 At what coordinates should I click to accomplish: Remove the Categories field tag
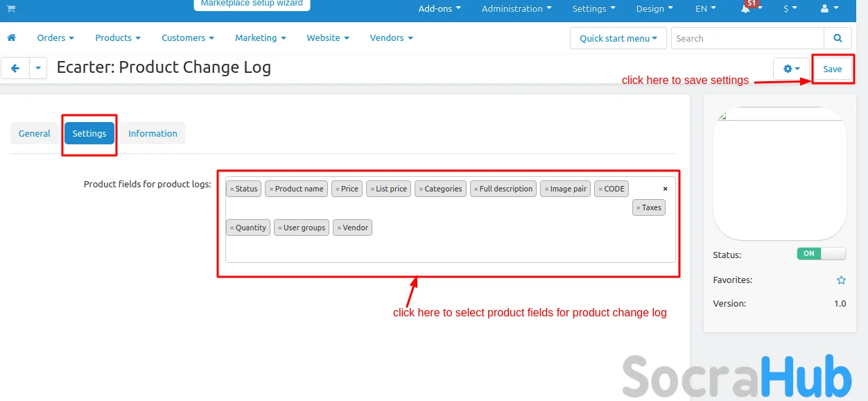tap(421, 189)
